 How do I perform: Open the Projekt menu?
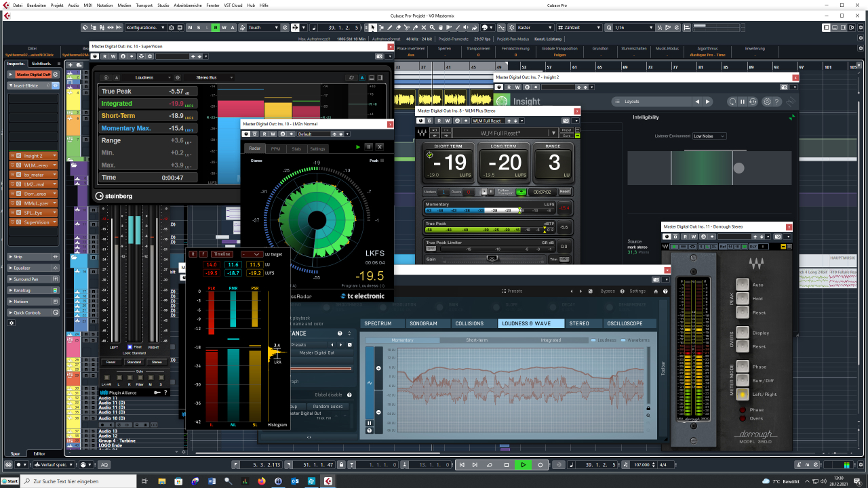(x=57, y=5)
